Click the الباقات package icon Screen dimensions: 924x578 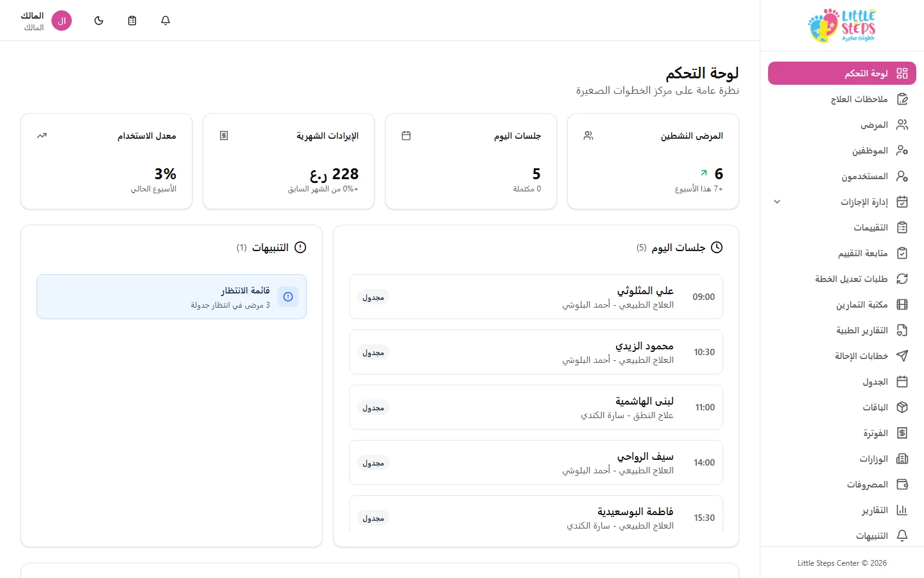(902, 407)
